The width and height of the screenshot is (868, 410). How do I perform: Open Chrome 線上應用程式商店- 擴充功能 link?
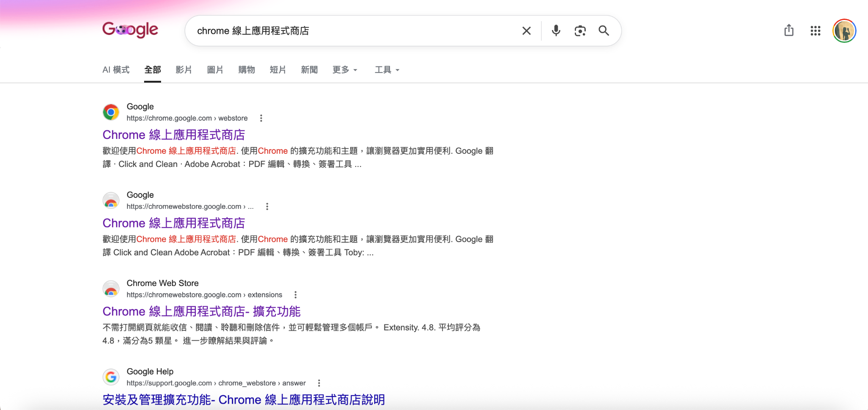[x=202, y=311]
